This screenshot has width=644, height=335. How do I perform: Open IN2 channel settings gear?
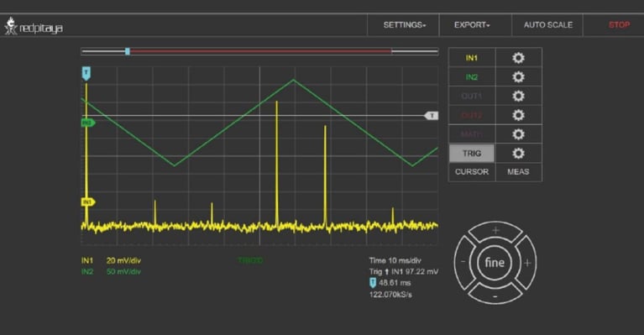[518, 77]
